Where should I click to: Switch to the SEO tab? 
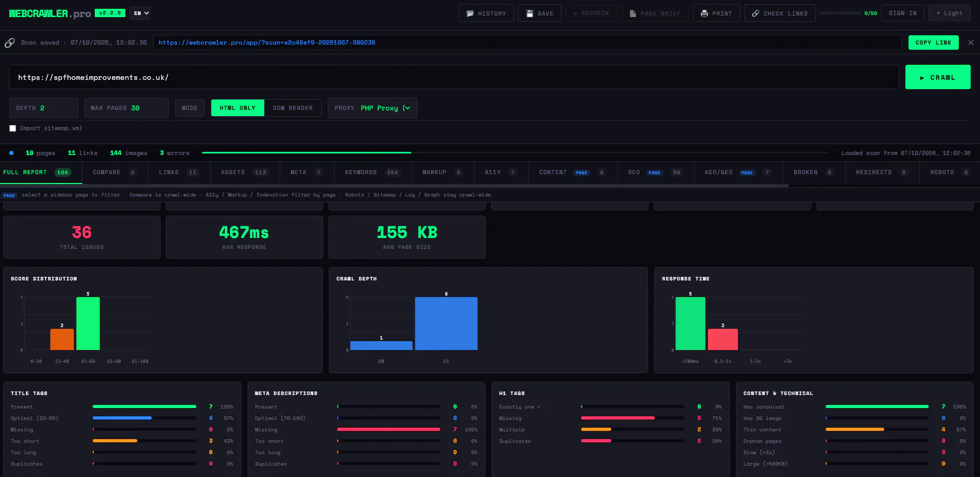click(656, 173)
